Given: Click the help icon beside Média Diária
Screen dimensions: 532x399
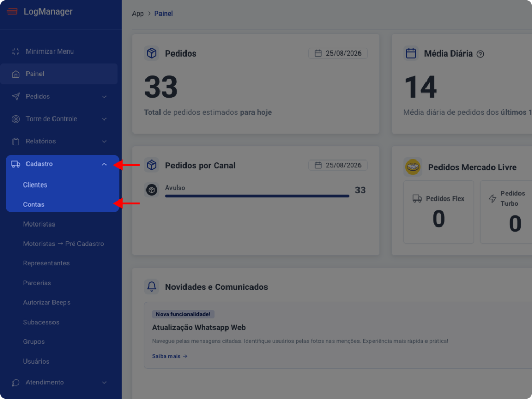Looking at the screenshot, I should tap(480, 54).
